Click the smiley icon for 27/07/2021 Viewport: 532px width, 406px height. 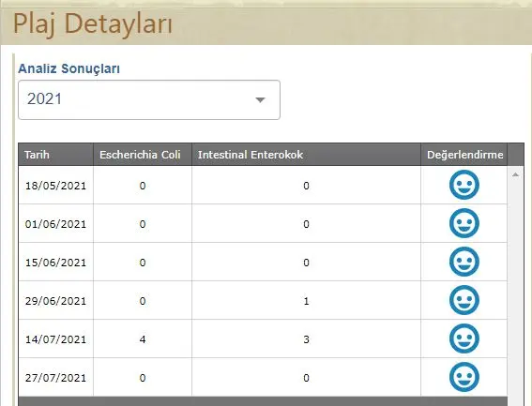[x=464, y=377]
